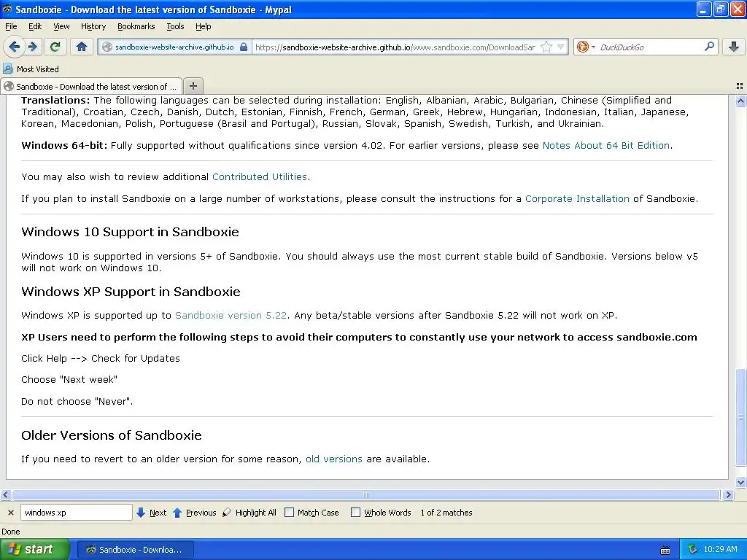
Task: Click the search magnifier icon
Action: 709,46
